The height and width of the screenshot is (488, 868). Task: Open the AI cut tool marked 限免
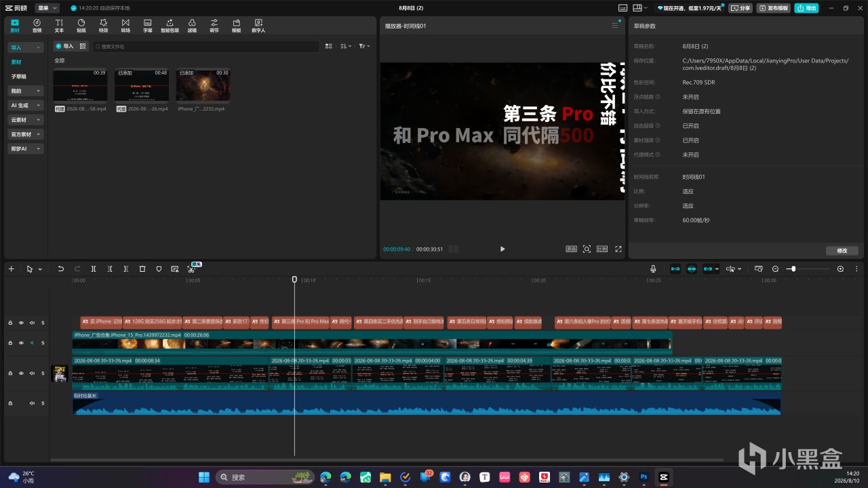pyautogui.click(x=191, y=269)
